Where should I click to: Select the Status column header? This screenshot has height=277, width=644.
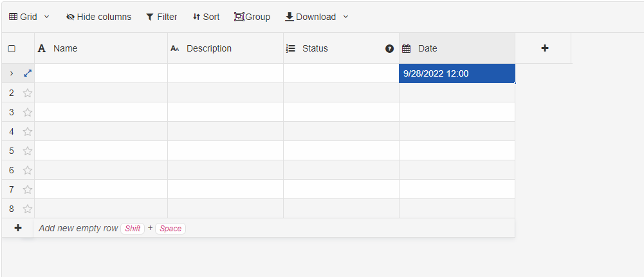pos(342,48)
